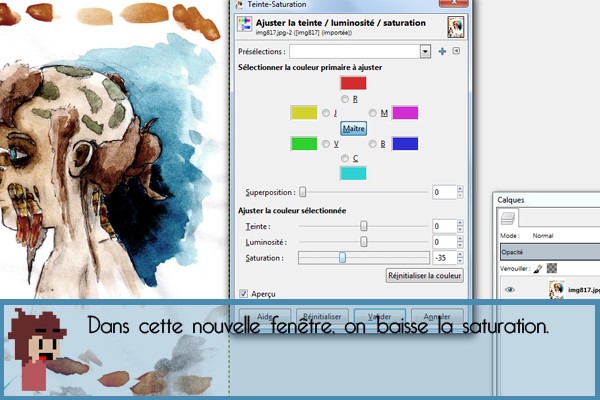Click the Saturation slider handle

pos(342,258)
